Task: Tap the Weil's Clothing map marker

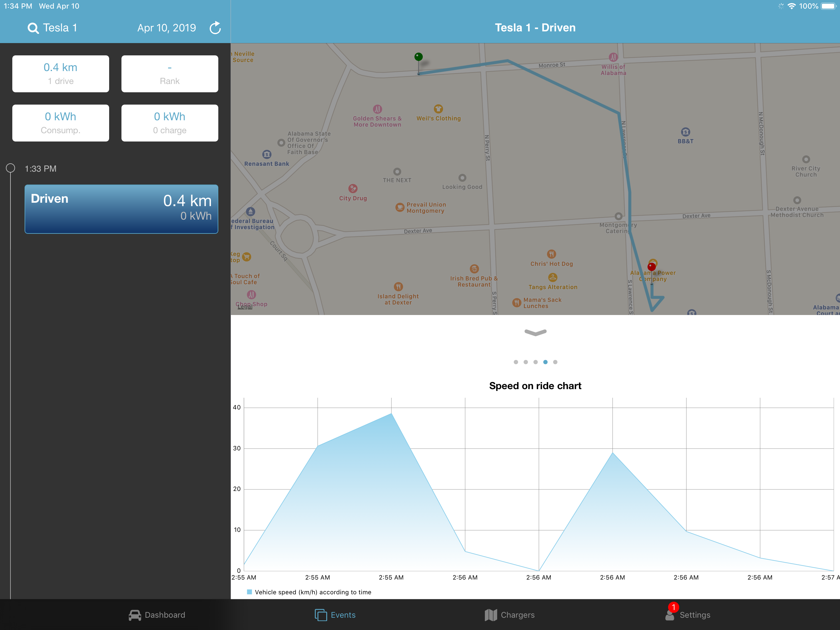Action: coord(438,109)
